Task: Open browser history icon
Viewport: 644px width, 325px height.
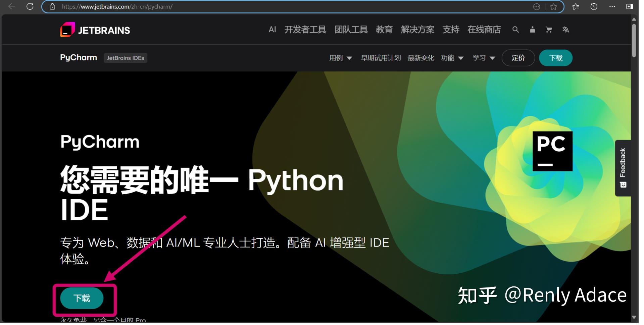Action: pos(594,6)
